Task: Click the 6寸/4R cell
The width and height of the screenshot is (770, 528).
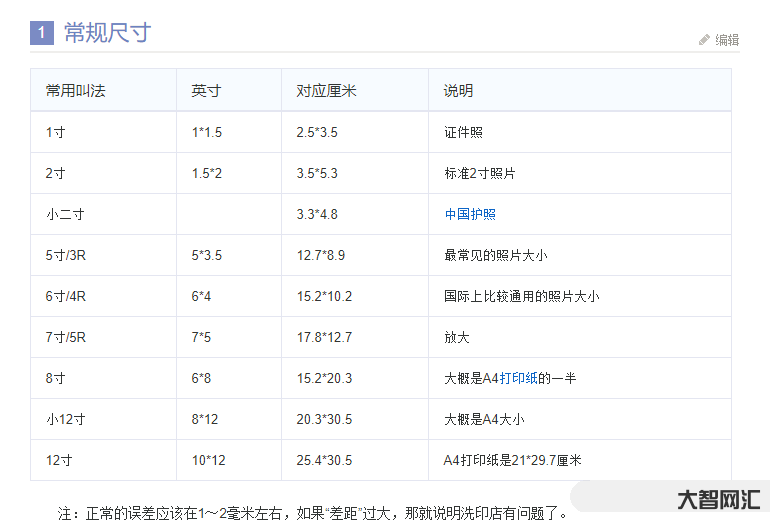Action: point(66,296)
